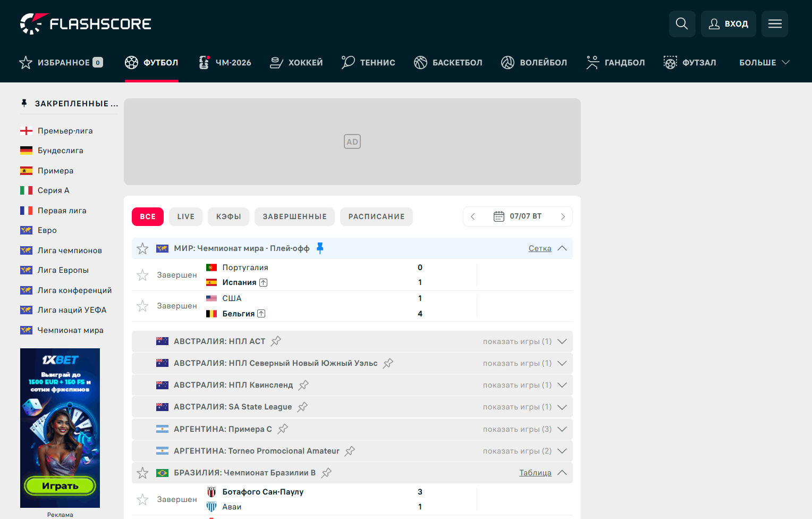
Task: Pin the Аргентина Примера C league
Action: pos(283,429)
